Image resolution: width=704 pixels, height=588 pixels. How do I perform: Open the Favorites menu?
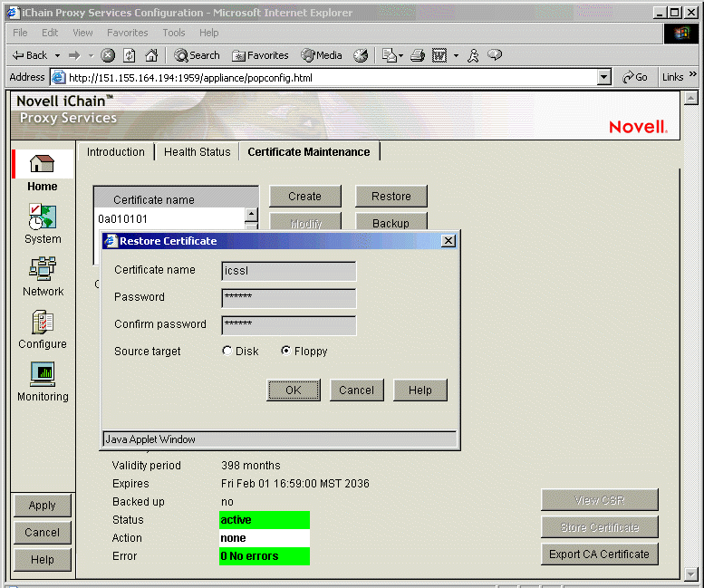(x=127, y=33)
